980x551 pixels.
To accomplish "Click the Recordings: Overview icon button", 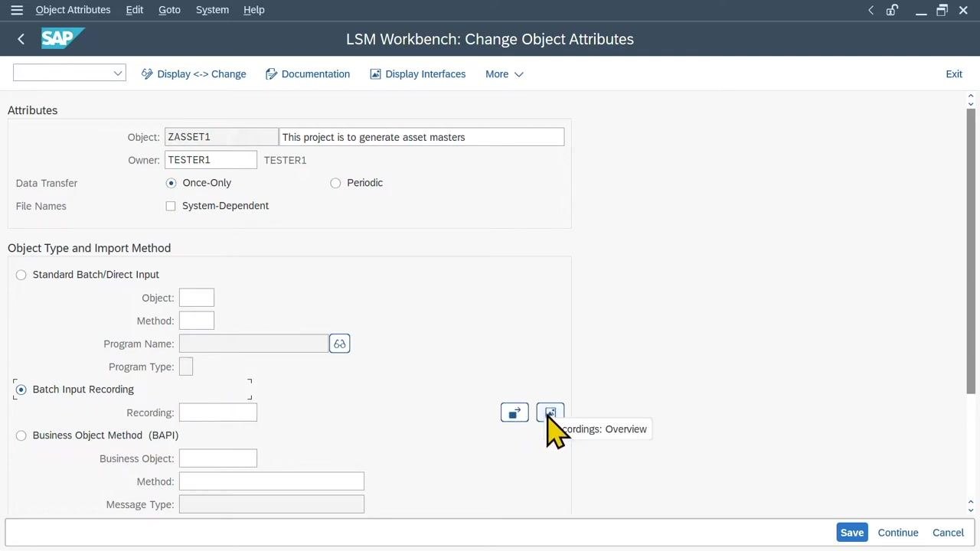I will tap(550, 412).
